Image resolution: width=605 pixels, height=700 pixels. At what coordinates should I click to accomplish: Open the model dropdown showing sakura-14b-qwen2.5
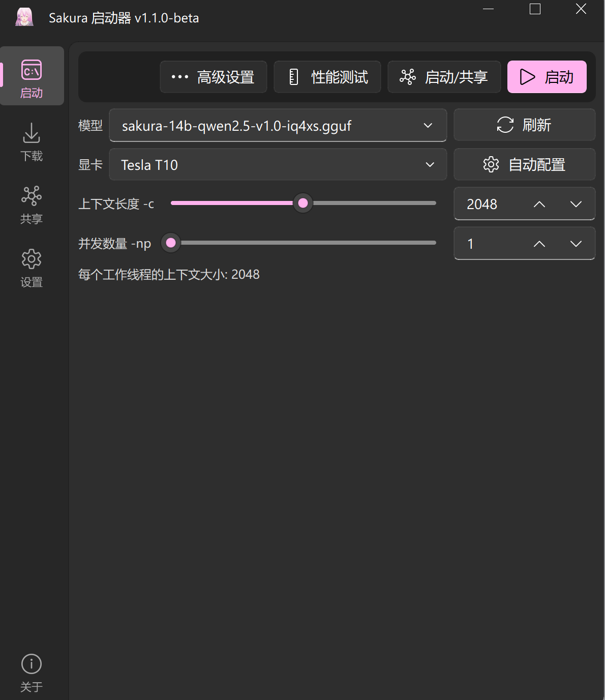[x=278, y=125]
